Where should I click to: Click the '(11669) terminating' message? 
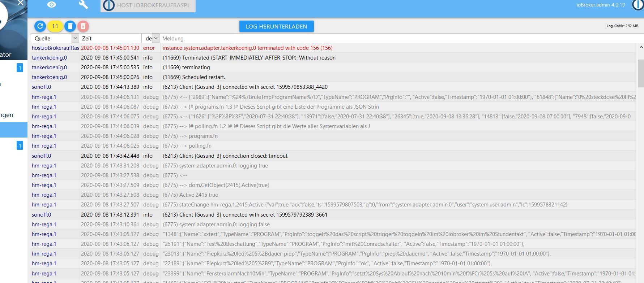click(186, 67)
